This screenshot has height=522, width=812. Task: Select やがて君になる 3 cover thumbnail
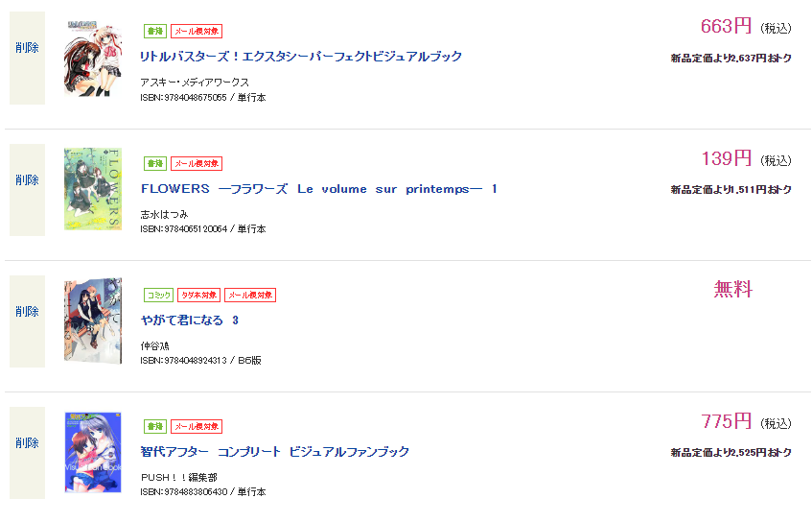(92, 320)
